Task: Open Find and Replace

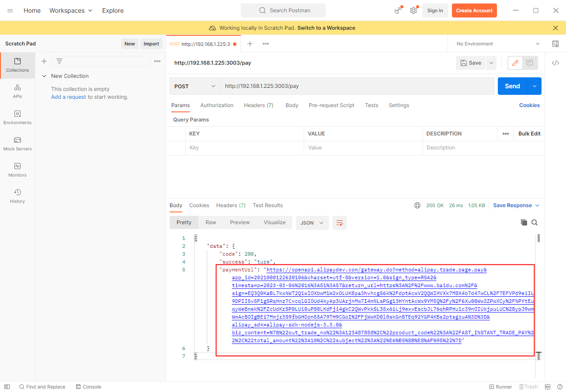Action: [x=42, y=387]
